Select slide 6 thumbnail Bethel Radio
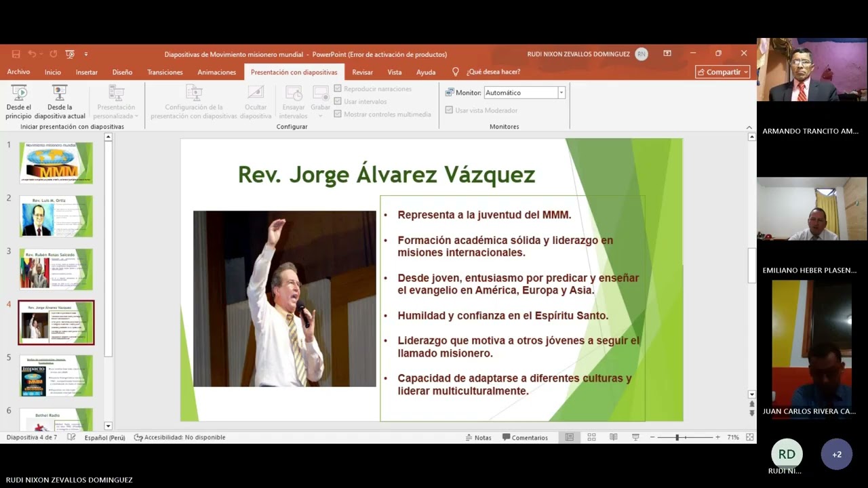The width and height of the screenshot is (868, 488). tap(56, 420)
